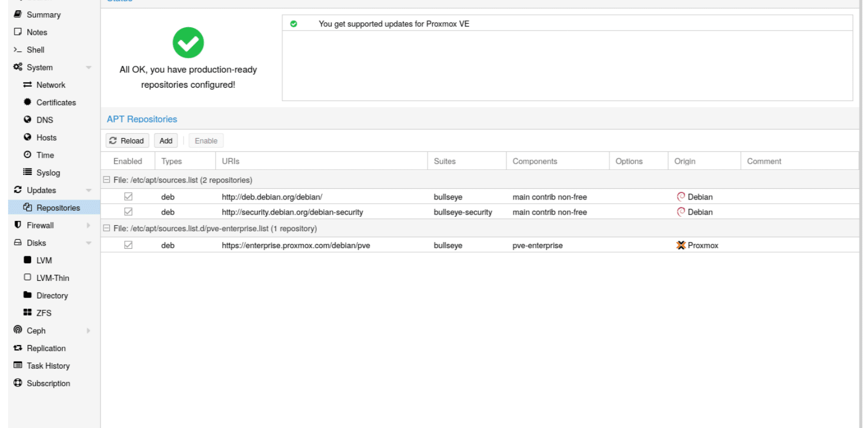Click the Shell terminal prompt icon

tap(18, 50)
